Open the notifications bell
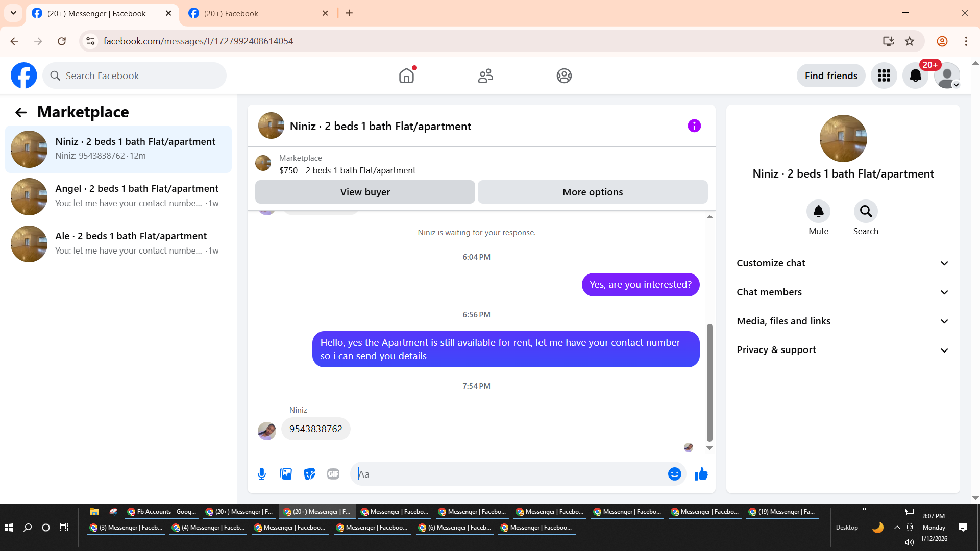The image size is (980, 551). tap(915, 76)
